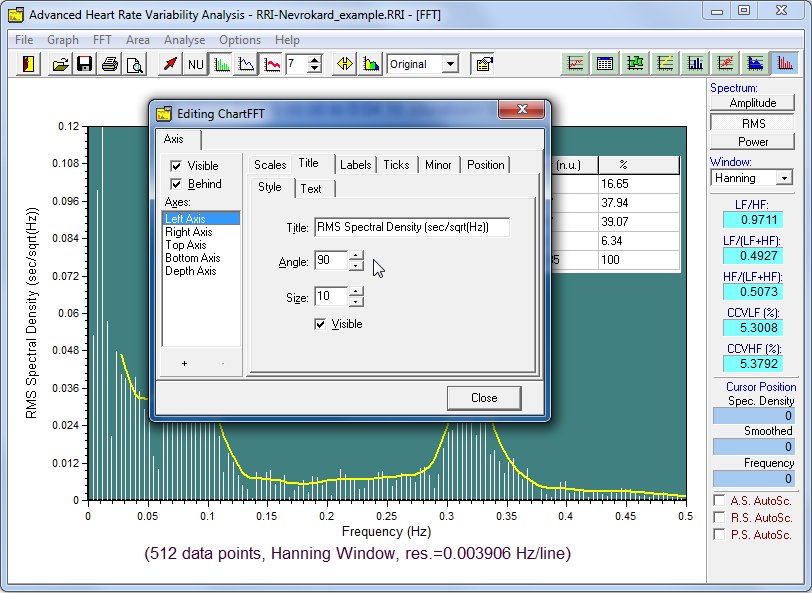Open print preview from the toolbar
This screenshot has height=593, width=812.
[134, 64]
